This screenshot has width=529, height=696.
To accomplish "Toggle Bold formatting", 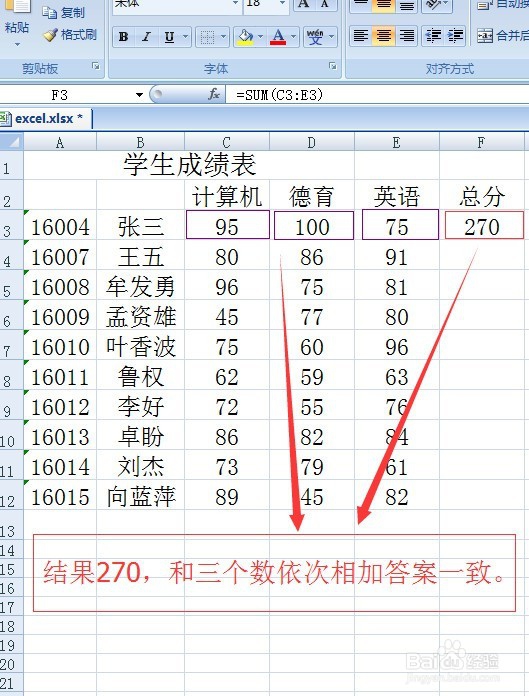I will [x=123, y=37].
